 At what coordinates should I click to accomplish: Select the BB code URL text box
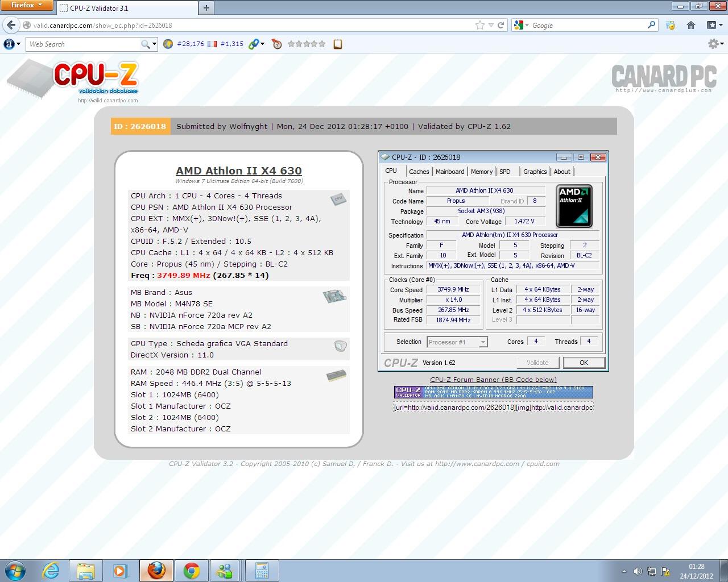click(493, 408)
